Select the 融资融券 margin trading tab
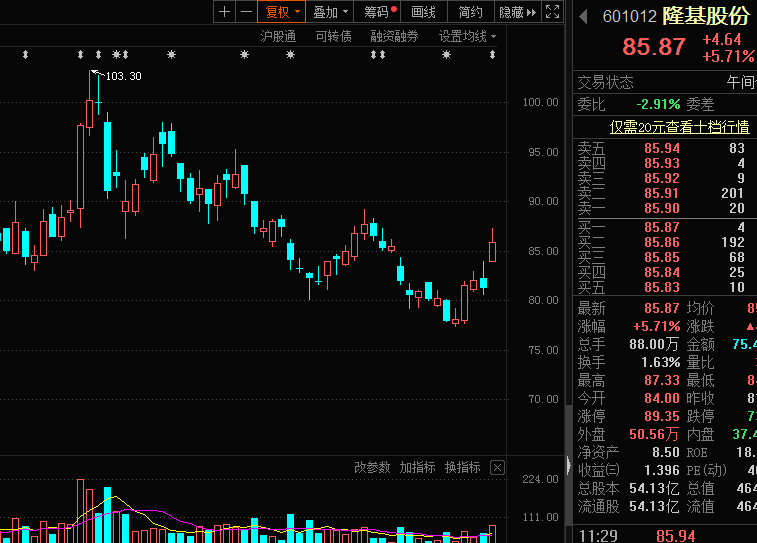The height and width of the screenshot is (543, 757). point(393,36)
